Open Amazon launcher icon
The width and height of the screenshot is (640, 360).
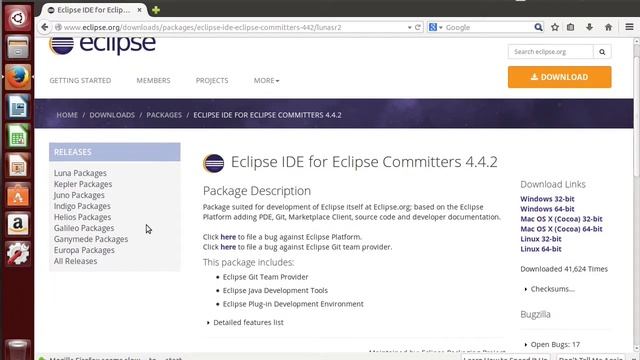pos(18,224)
